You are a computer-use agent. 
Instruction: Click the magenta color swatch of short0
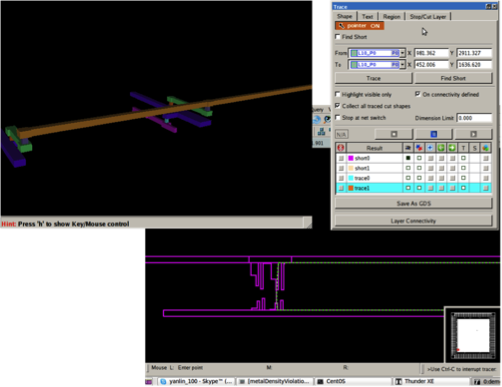[x=351, y=158]
